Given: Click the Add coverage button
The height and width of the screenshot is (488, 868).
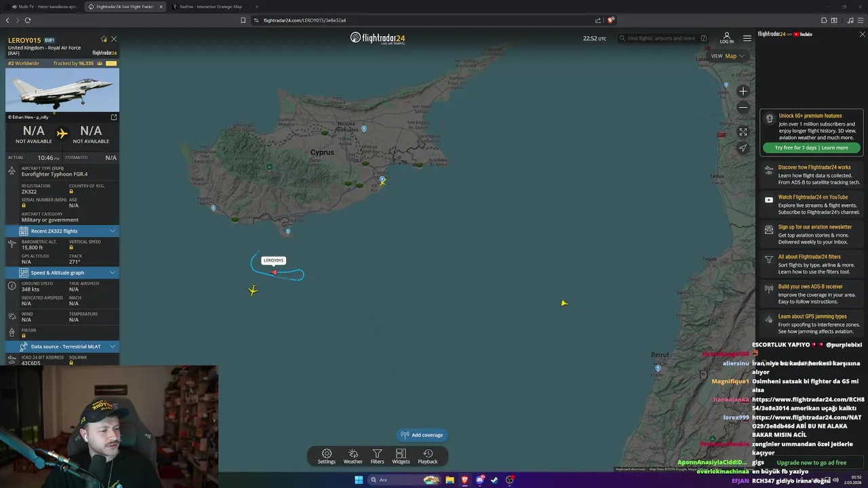Looking at the screenshot, I should click(422, 435).
